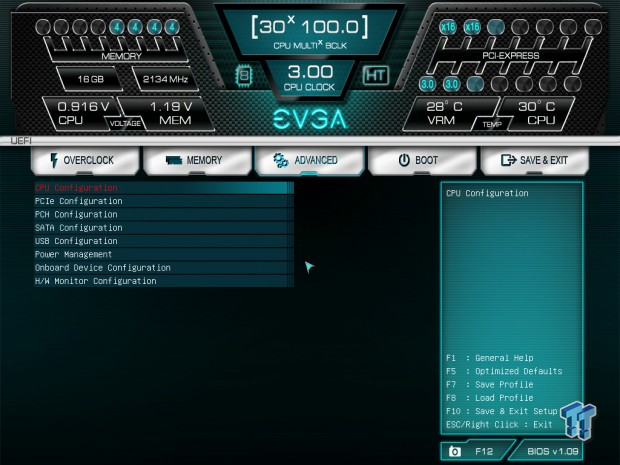Viewport: 620px width, 465px height.
Task: Click the BIOS v1.09 version label
Action: [x=552, y=452]
